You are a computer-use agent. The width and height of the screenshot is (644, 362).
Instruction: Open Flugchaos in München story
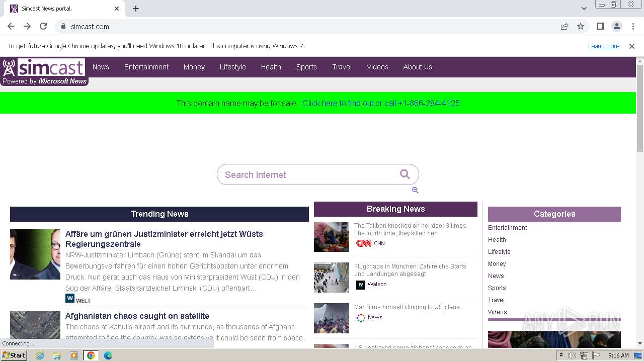tap(410, 270)
